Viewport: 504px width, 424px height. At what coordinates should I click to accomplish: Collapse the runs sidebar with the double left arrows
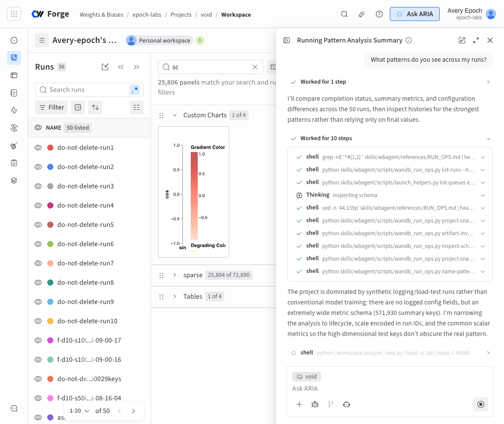tap(121, 67)
